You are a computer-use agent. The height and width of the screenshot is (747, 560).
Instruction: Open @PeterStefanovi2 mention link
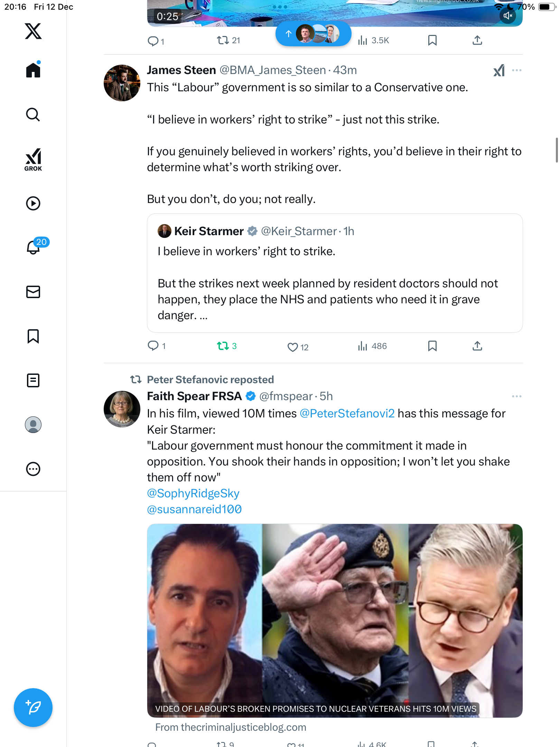347,414
